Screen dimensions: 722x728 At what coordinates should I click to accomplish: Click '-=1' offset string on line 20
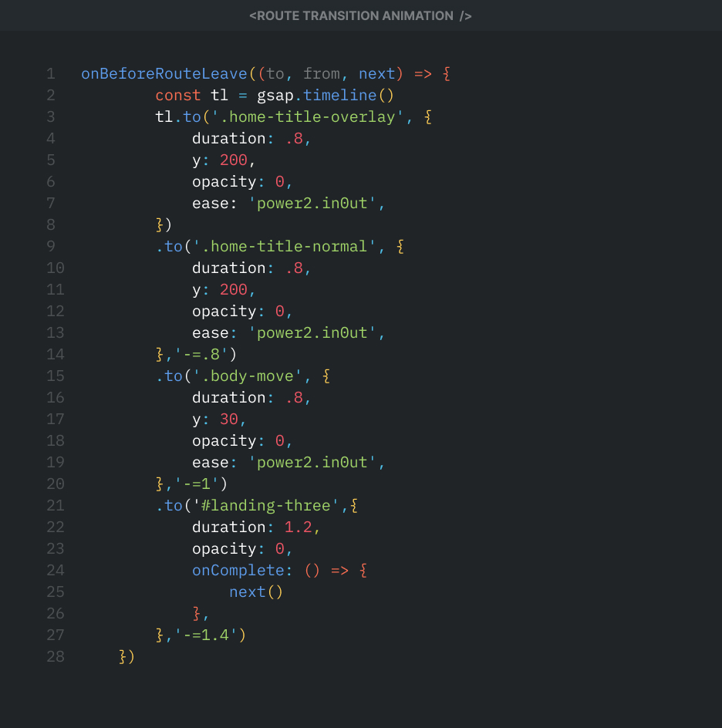tap(197, 484)
